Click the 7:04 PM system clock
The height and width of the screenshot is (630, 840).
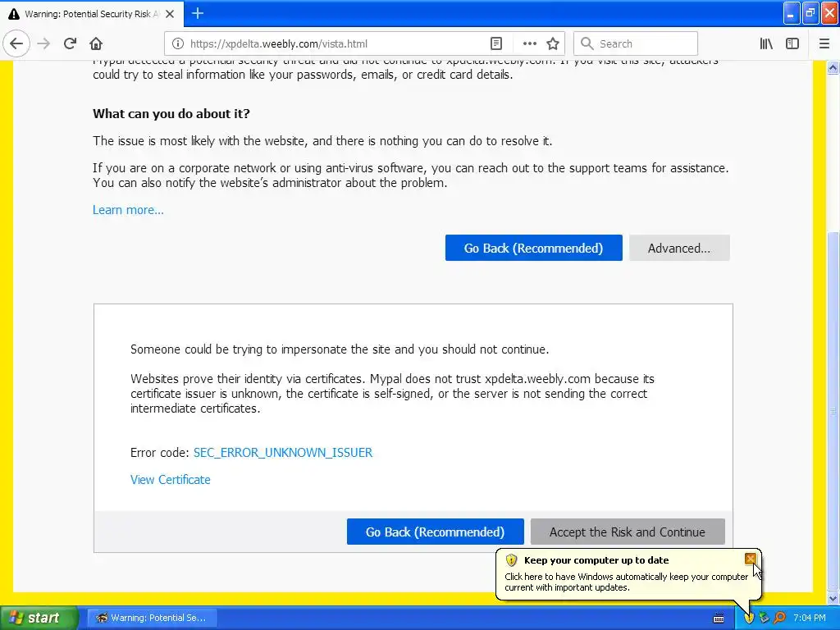click(x=810, y=618)
